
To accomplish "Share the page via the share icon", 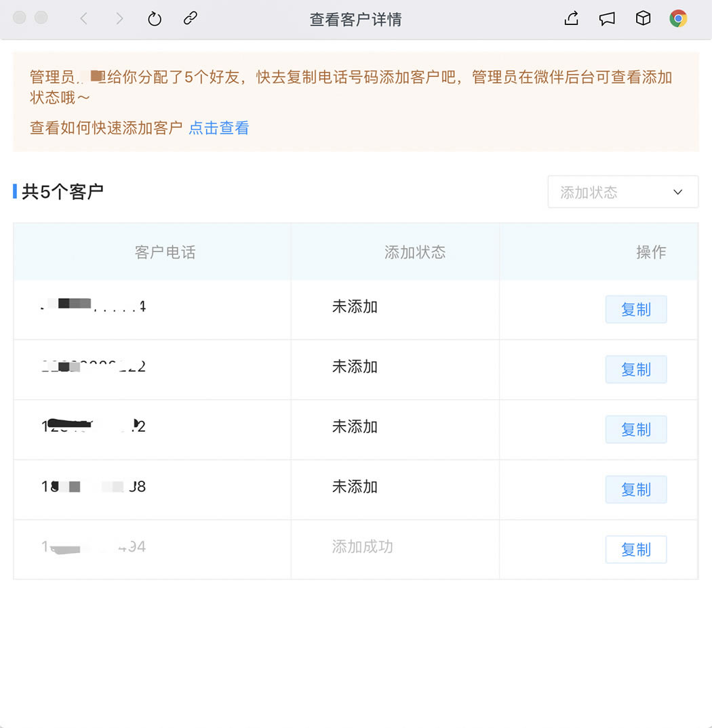I will click(x=570, y=18).
